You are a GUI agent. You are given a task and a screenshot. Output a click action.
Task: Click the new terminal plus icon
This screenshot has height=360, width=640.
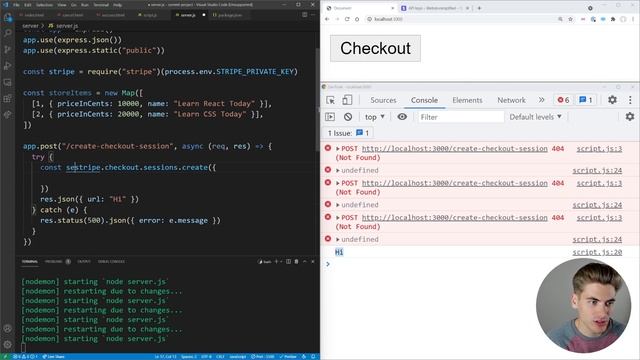[276, 261]
